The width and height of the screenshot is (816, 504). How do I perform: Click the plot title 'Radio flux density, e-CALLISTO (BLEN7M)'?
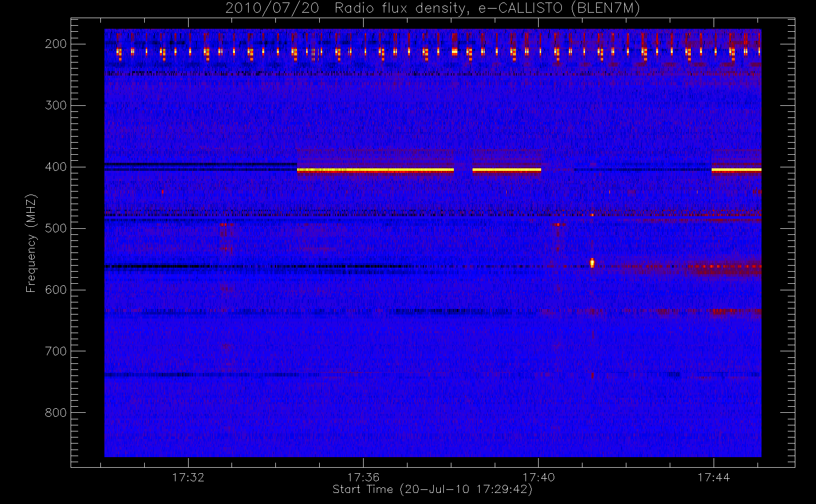(x=487, y=9)
